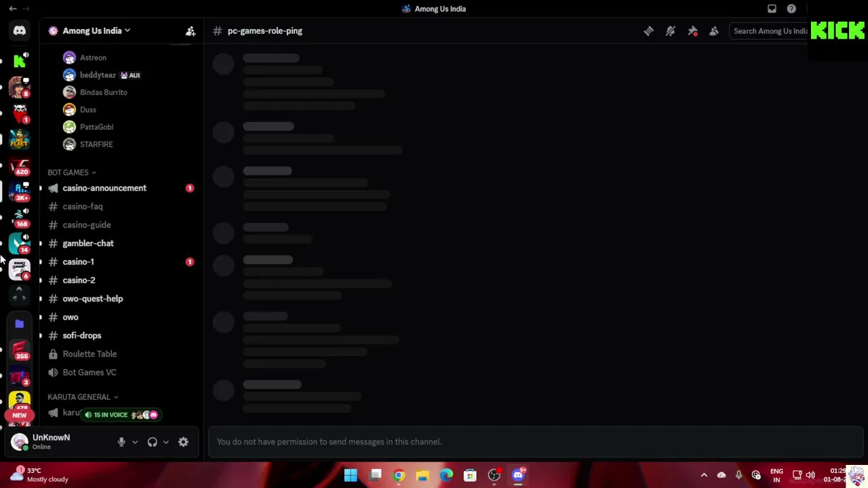The height and width of the screenshot is (488, 868).
Task: Open microphone input options arrow
Action: point(135,442)
